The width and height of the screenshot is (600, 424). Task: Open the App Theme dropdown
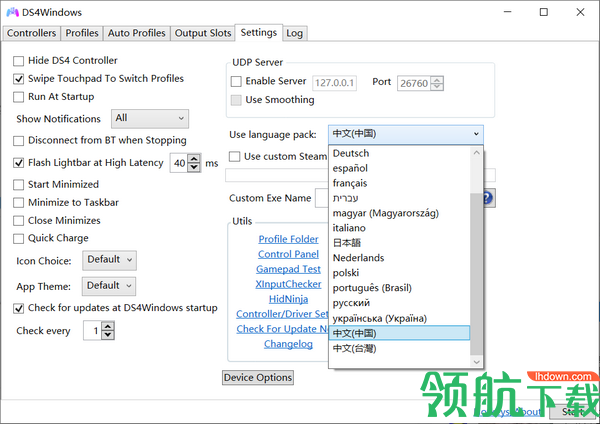click(109, 286)
